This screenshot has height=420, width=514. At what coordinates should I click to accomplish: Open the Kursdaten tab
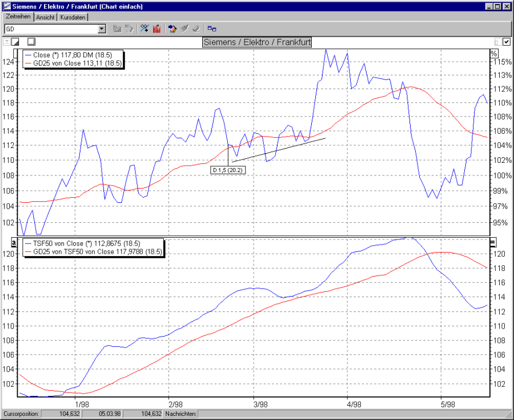point(74,17)
